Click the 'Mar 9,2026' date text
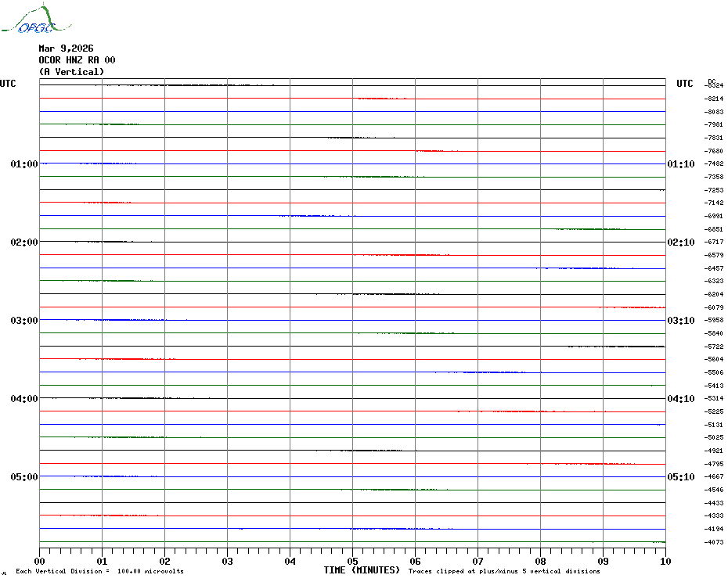The height and width of the screenshot is (582, 728). (x=66, y=48)
